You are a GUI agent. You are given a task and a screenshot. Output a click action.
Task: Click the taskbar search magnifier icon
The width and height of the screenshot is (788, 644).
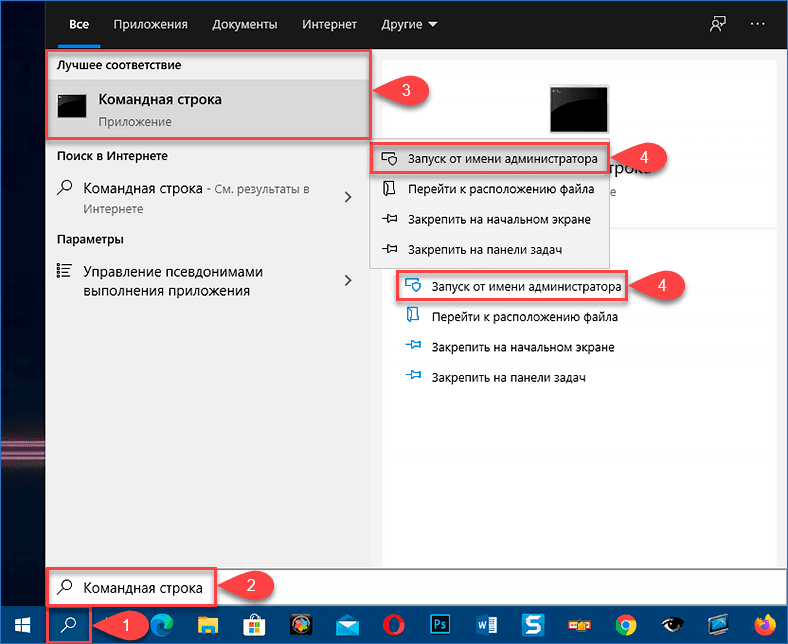[68, 625]
